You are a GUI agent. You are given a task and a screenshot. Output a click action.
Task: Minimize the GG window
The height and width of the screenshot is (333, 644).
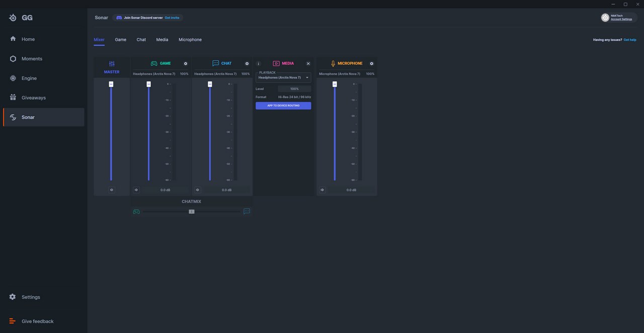tap(613, 4)
